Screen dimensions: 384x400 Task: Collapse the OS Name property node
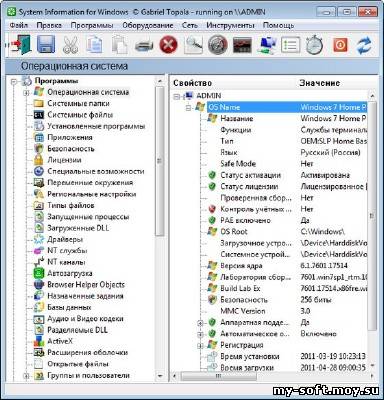click(x=189, y=108)
